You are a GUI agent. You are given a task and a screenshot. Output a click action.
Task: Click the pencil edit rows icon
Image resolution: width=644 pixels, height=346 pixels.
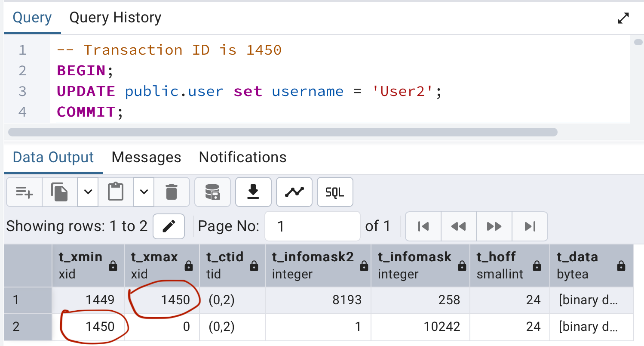169,226
